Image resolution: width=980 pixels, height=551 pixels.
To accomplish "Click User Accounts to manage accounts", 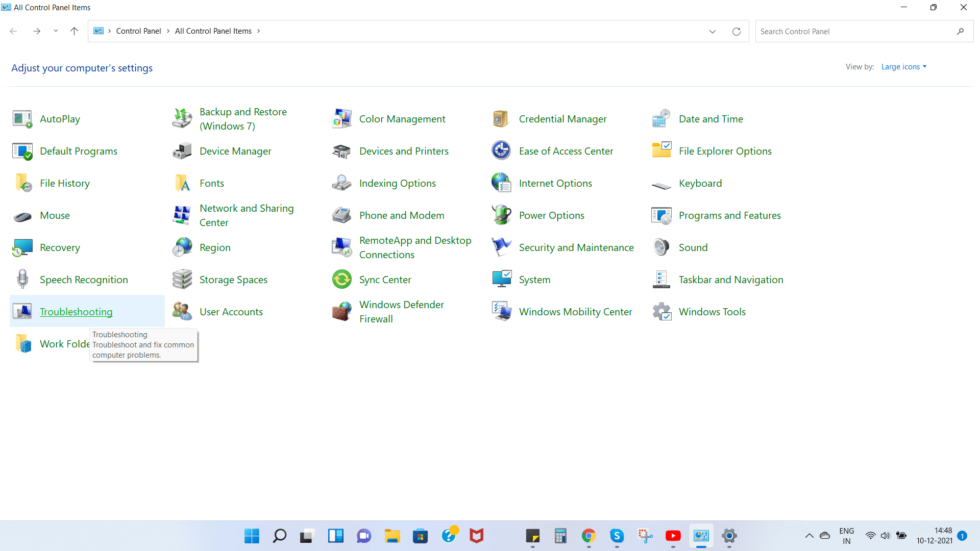I will (x=232, y=312).
